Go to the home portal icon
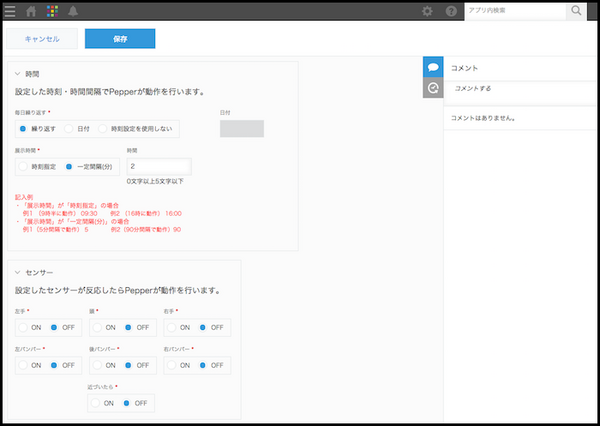Image resolution: width=600 pixels, height=426 pixels. [x=31, y=11]
